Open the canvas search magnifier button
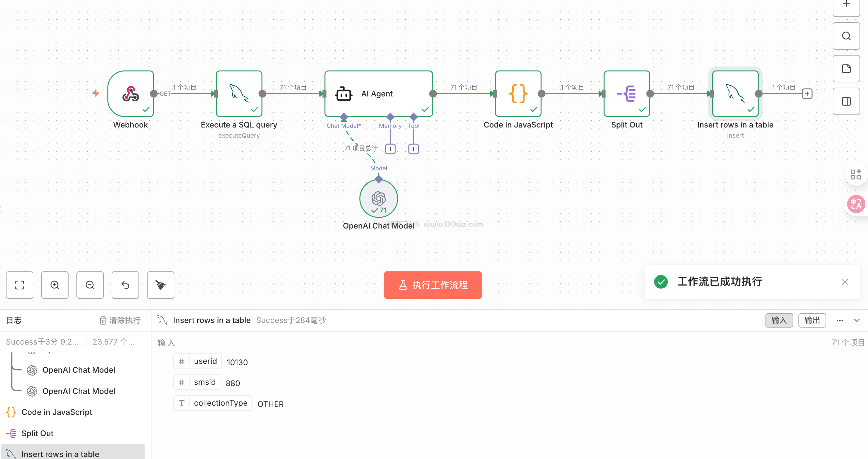 [846, 36]
